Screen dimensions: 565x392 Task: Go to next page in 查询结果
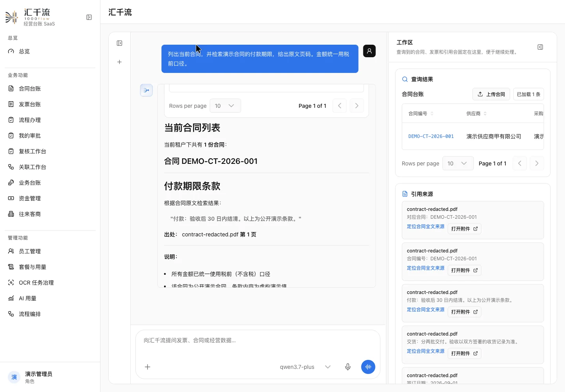(x=537, y=163)
